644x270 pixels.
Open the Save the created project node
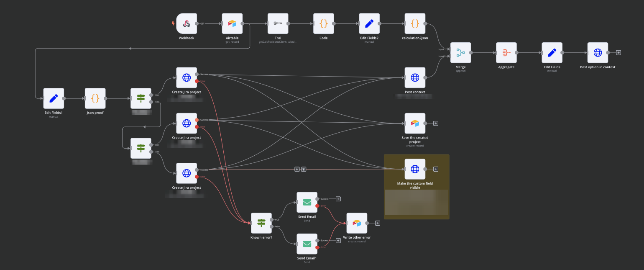tap(415, 123)
